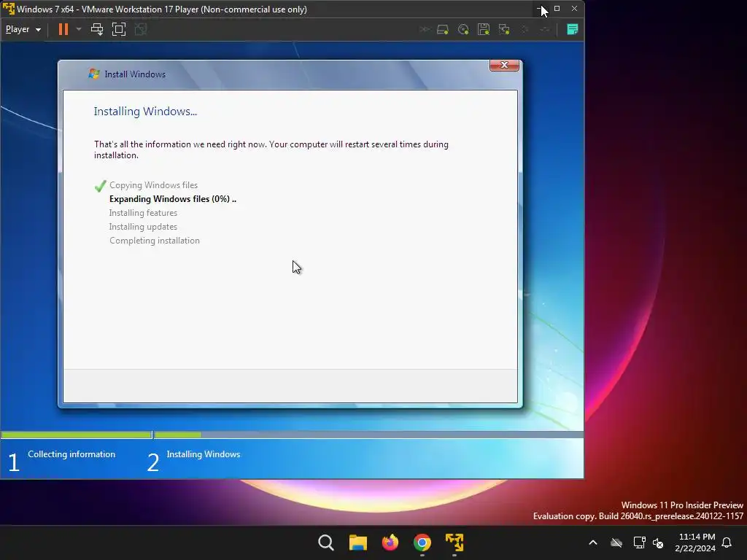Minimize the VMware Player window
The width and height of the screenshot is (747, 560).
[539, 9]
